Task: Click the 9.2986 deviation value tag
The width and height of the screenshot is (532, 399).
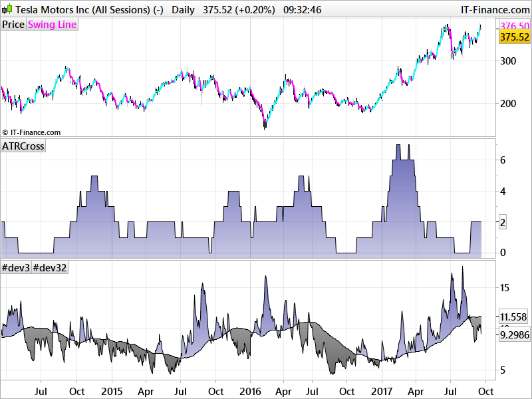Action: tap(515, 335)
